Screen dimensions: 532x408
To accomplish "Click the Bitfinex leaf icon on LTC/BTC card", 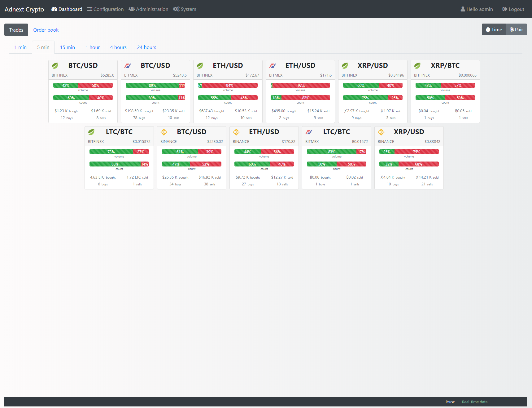I will coord(91,132).
